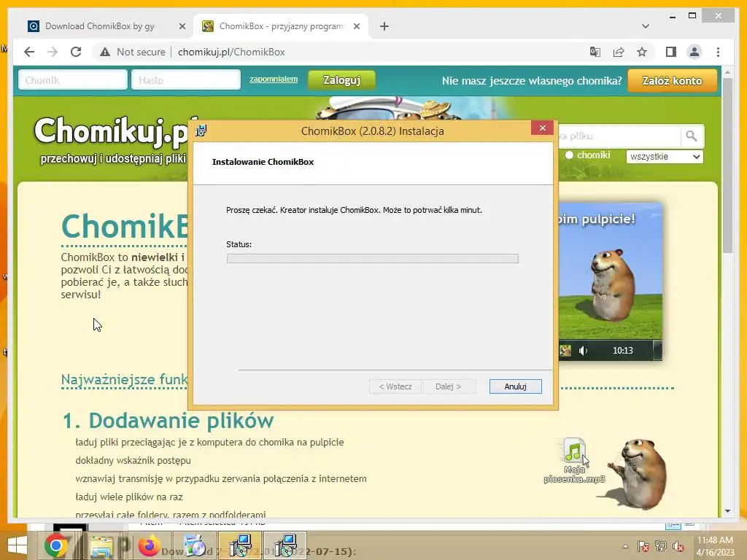The width and height of the screenshot is (747, 560).
Task: Click the Anuluj button in installer
Action: tap(515, 386)
